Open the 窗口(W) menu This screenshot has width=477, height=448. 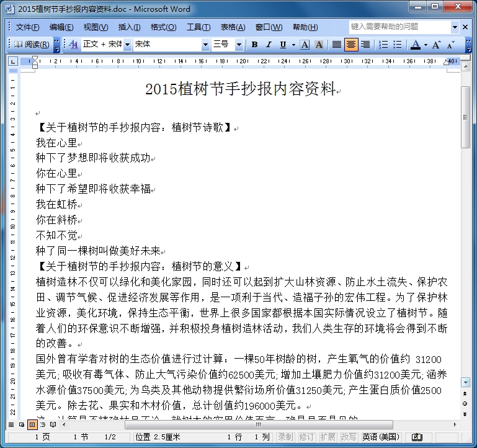click(x=269, y=27)
